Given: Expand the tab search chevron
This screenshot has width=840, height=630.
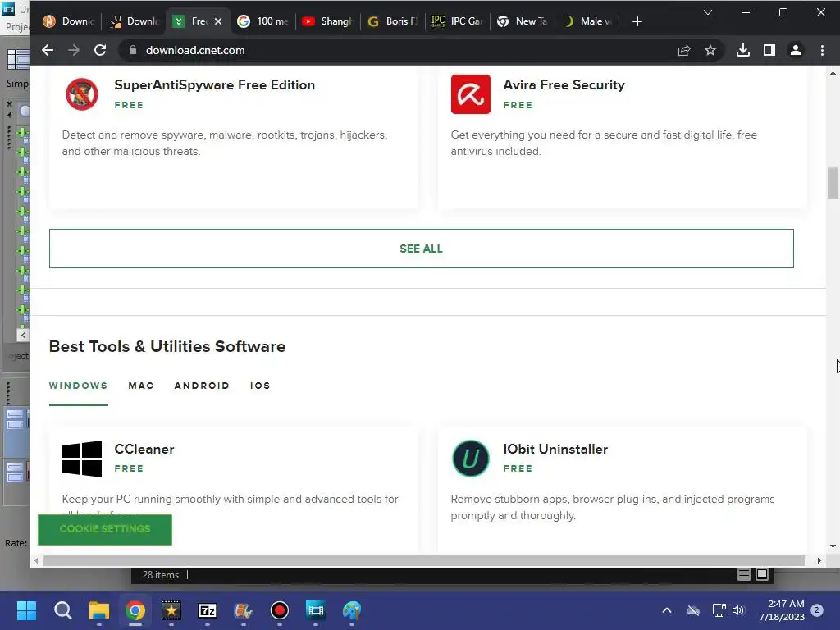Looking at the screenshot, I should (x=708, y=12).
